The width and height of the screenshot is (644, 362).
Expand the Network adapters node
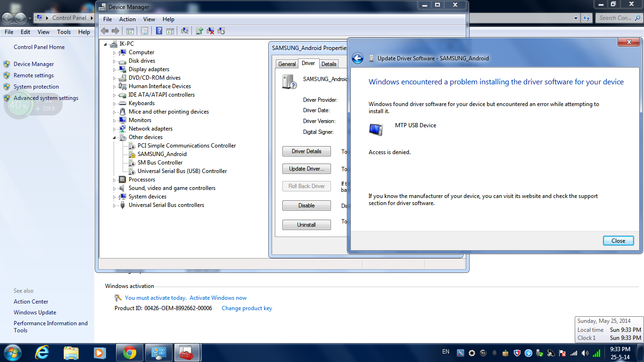[114, 129]
